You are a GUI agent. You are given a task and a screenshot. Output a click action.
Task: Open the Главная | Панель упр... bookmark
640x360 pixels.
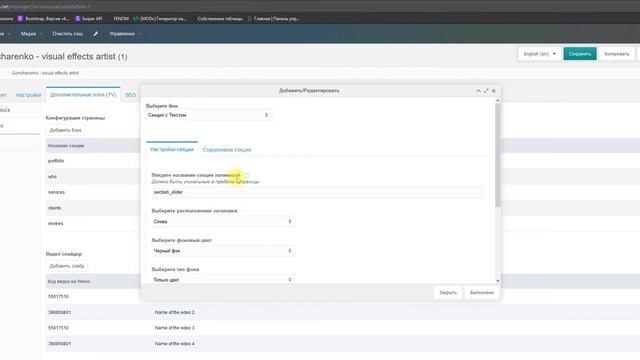pos(273,18)
